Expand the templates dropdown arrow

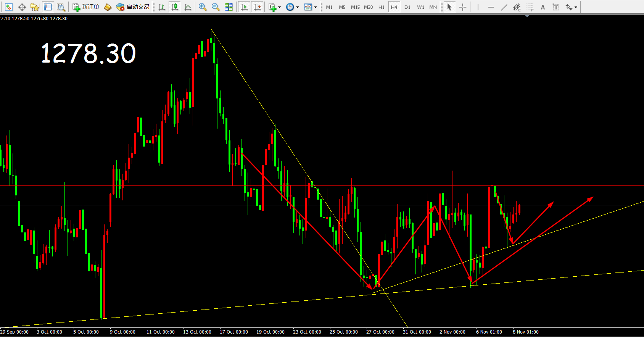[x=315, y=7]
